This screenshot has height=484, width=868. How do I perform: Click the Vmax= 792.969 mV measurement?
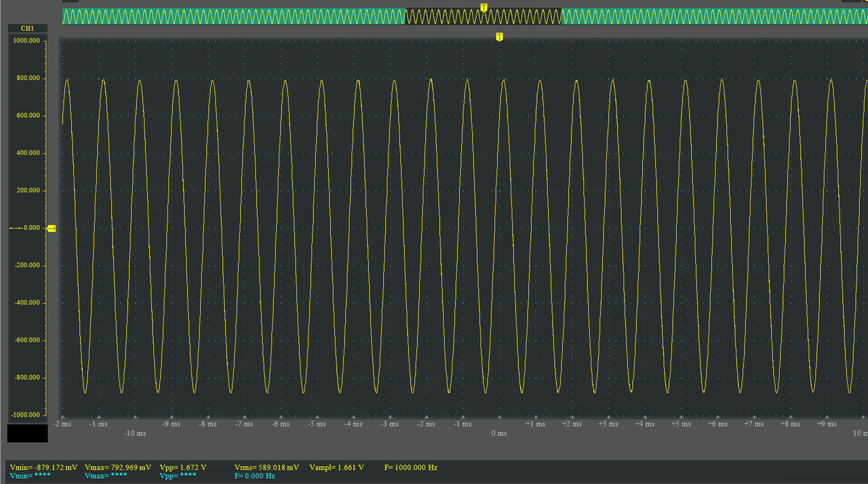[118, 468]
